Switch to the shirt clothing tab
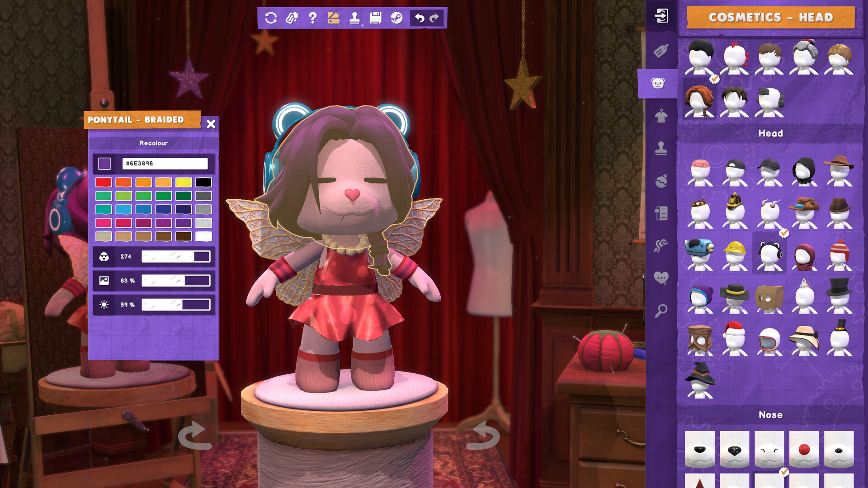Viewport: 868px width, 488px height. click(x=661, y=116)
